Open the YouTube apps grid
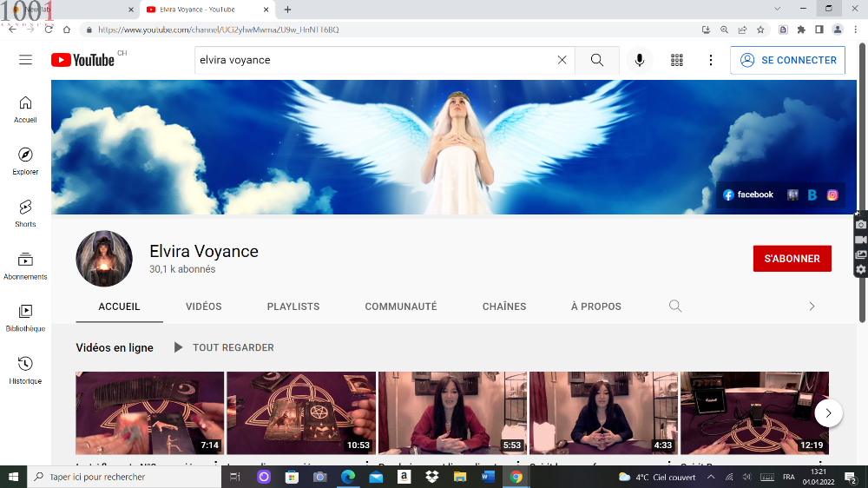 677,60
